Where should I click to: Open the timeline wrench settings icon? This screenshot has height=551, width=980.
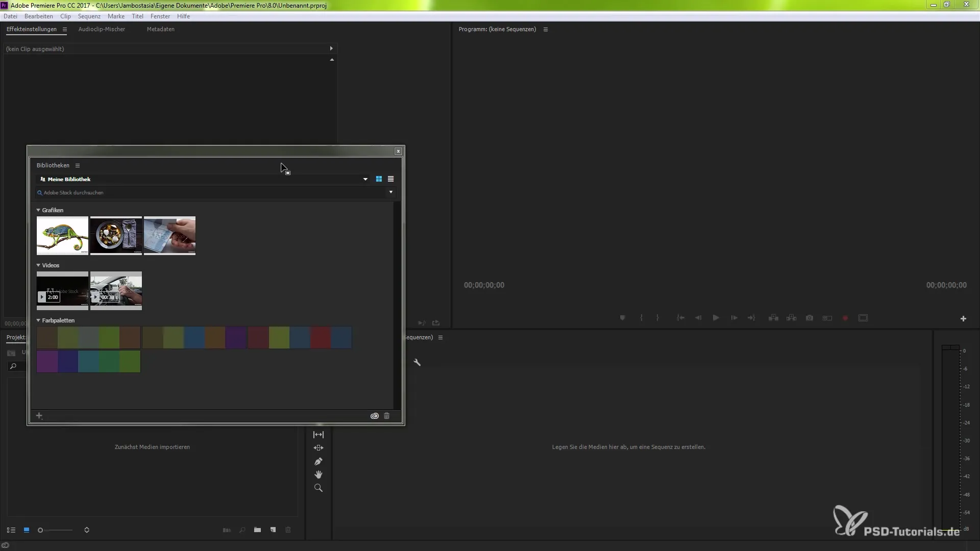417,362
